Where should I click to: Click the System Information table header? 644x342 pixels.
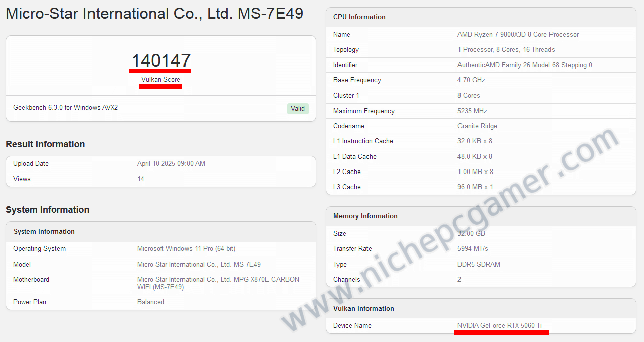pos(161,231)
